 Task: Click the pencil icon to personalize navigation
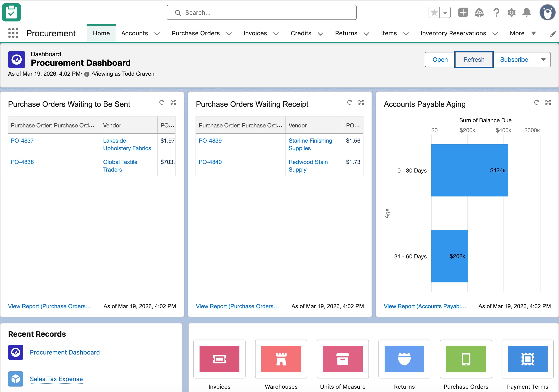(x=553, y=33)
